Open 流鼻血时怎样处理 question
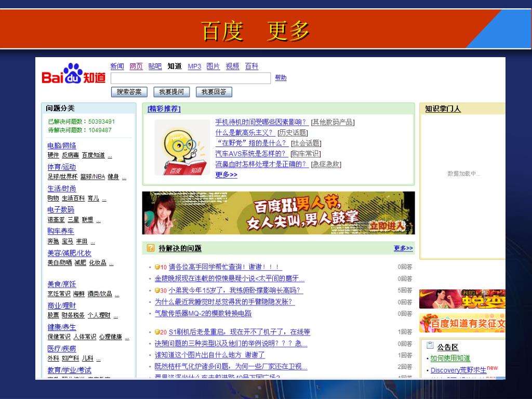This screenshot has height=399, width=532. [262, 164]
